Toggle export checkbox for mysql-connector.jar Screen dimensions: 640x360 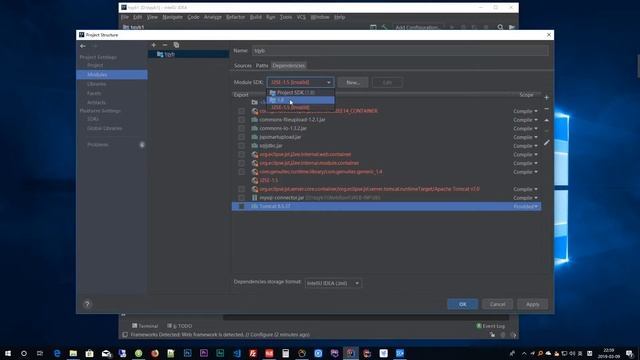click(242, 198)
